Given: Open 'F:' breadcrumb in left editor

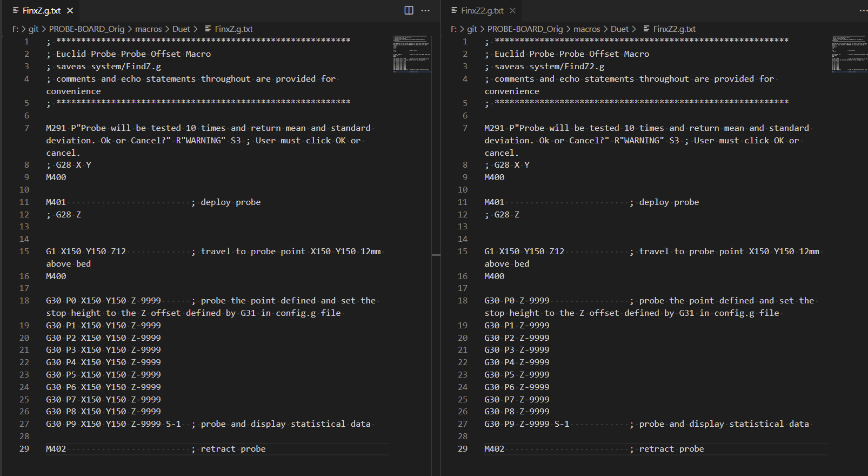Looking at the screenshot, I should 15,29.
